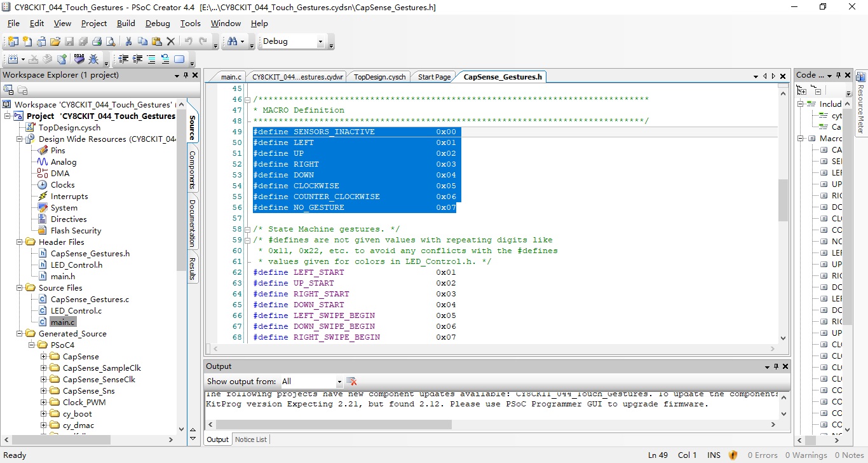Switch to the Start Page tab
Viewport: 868px width, 463px height.
435,77
